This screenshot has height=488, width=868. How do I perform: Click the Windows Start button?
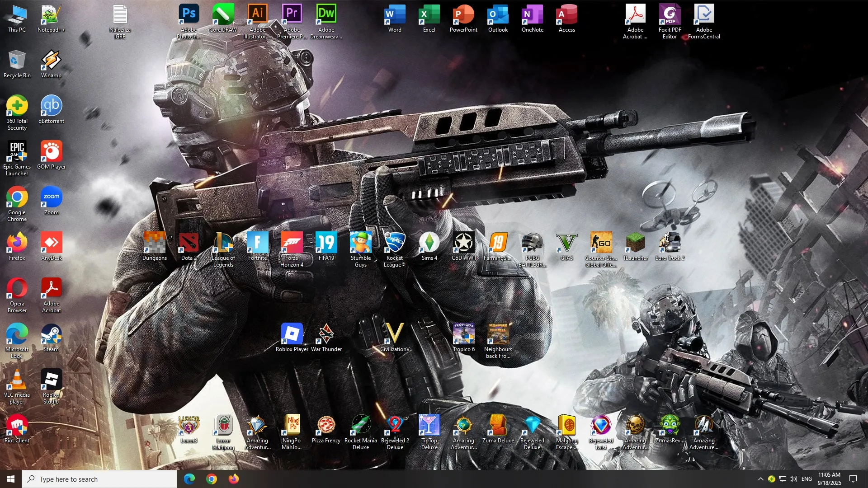pos(11,479)
